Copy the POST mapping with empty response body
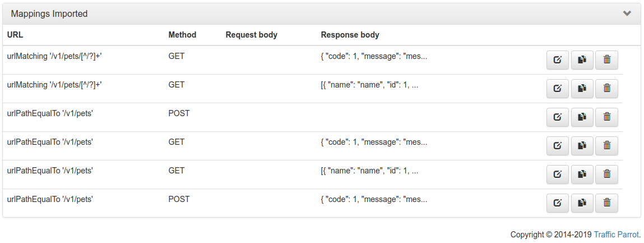The width and height of the screenshot is (644, 243). [582, 117]
